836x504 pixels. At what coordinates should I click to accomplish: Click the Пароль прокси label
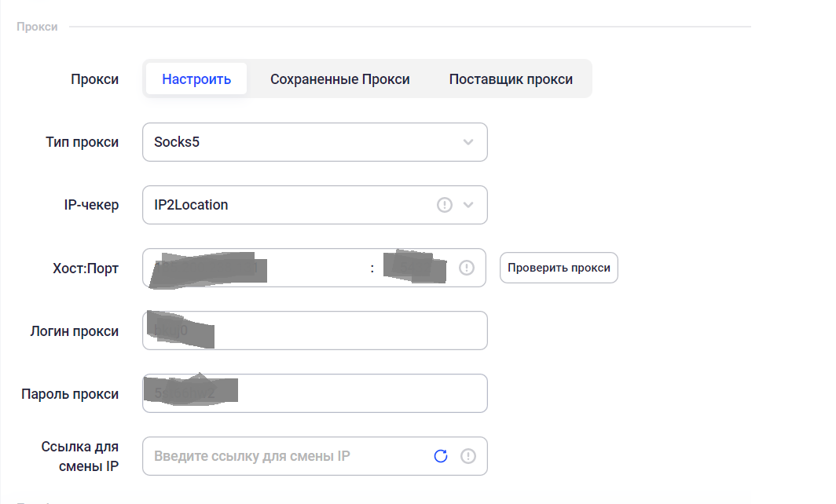click(70, 394)
